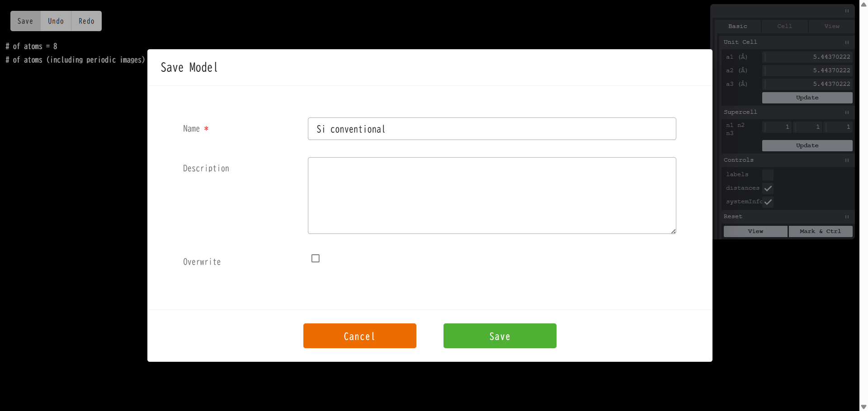Collapse the Supercell section handle
The image size is (868, 411).
click(x=847, y=112)
